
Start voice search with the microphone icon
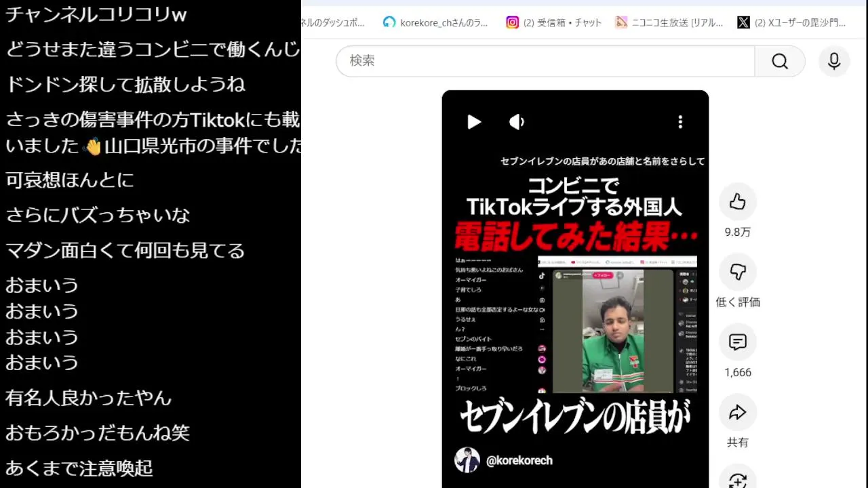[834, 62]
